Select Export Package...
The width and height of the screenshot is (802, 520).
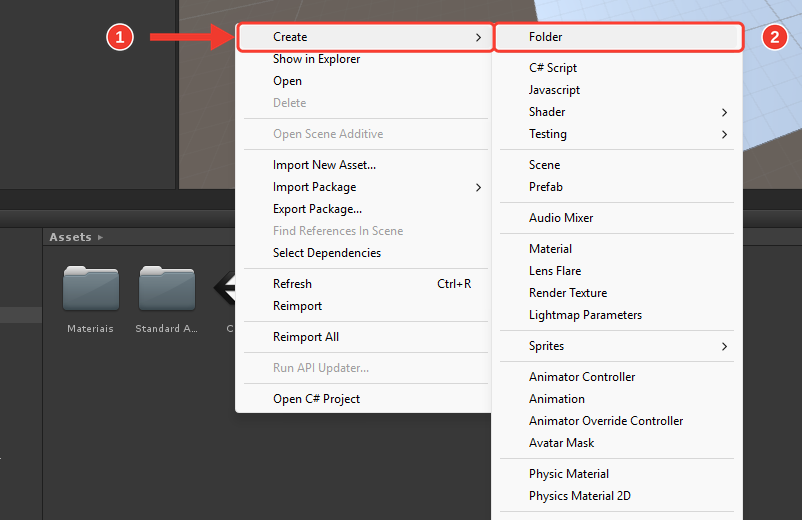317,209
